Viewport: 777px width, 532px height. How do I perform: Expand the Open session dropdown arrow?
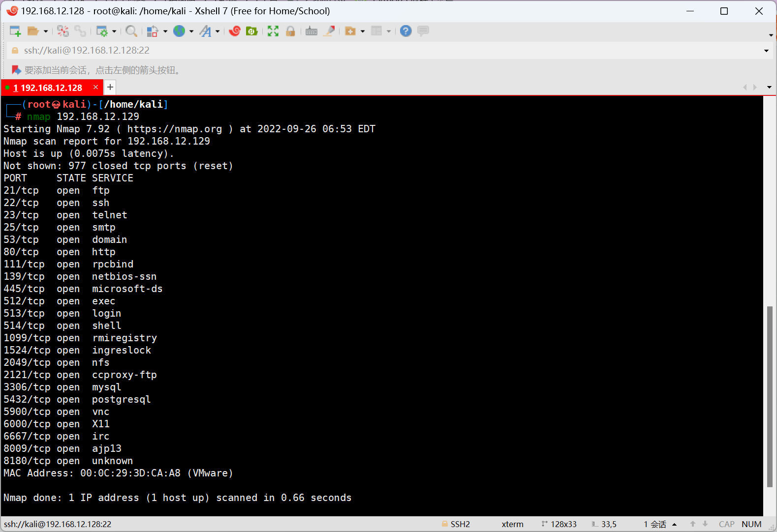click(x=46, y=31)
